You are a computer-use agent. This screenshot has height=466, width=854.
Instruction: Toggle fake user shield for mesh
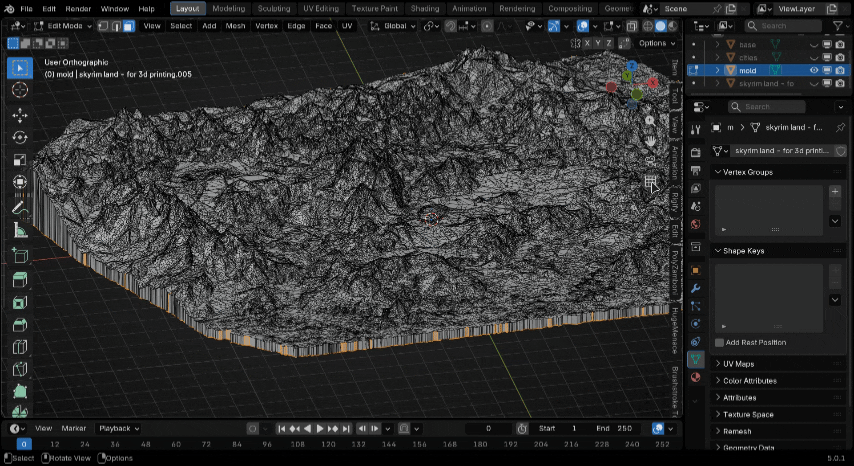(x=841, y=151)
